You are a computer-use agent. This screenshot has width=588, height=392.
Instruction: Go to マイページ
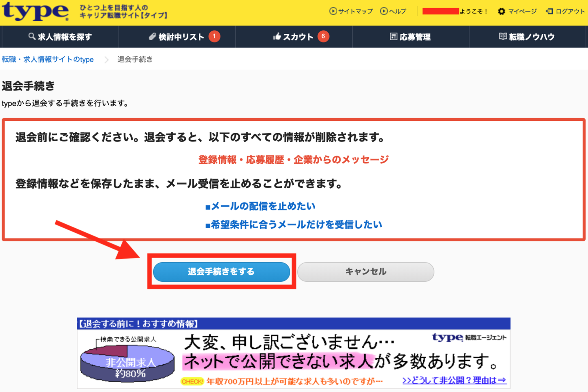(522, 11)
